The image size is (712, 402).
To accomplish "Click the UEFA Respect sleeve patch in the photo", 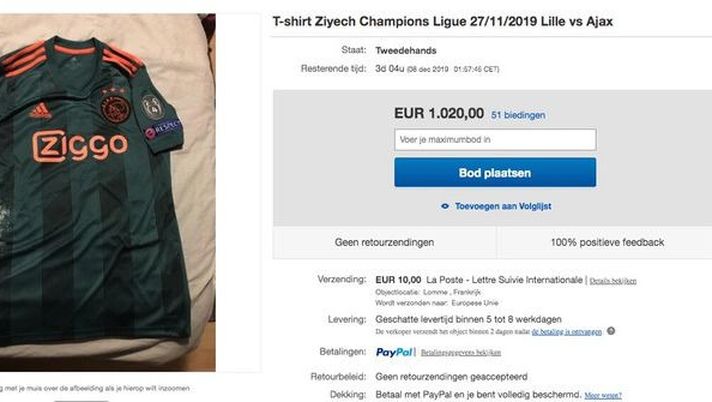I will point(163,129).
